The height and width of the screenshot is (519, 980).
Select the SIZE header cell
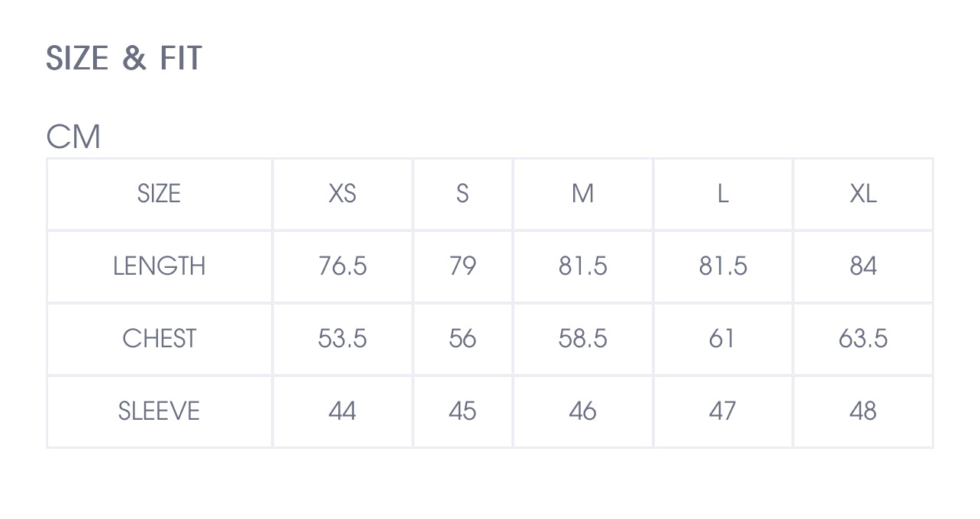tap(159, 194)
